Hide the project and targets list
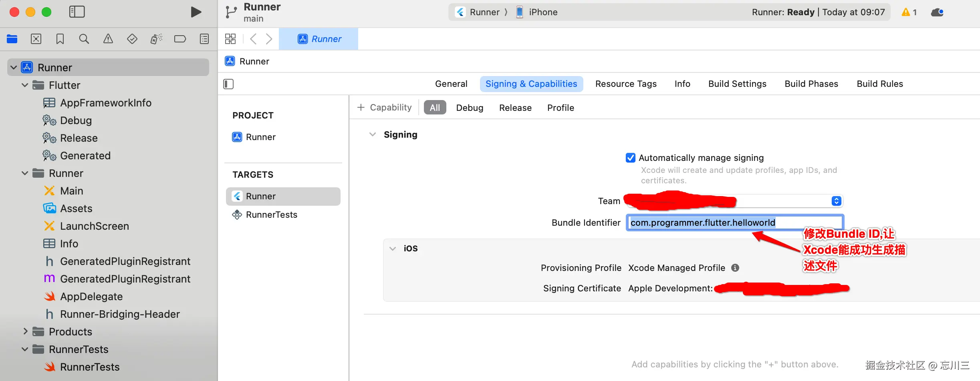 (228, 84)
